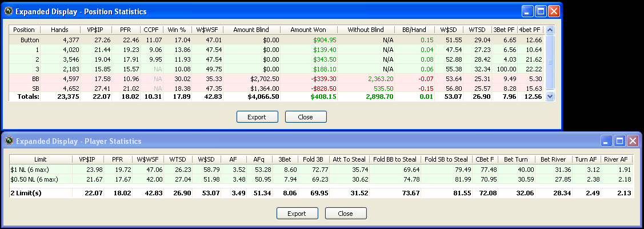This screenshot has width=644, height=229.
Task: Sort Player Statistics by 3Bet header
Action: pyautogui.click(x=285, y=159)
